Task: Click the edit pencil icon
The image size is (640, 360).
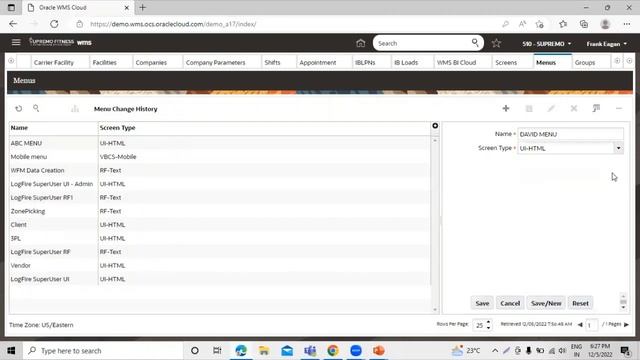Action: (x=551, y=109)
